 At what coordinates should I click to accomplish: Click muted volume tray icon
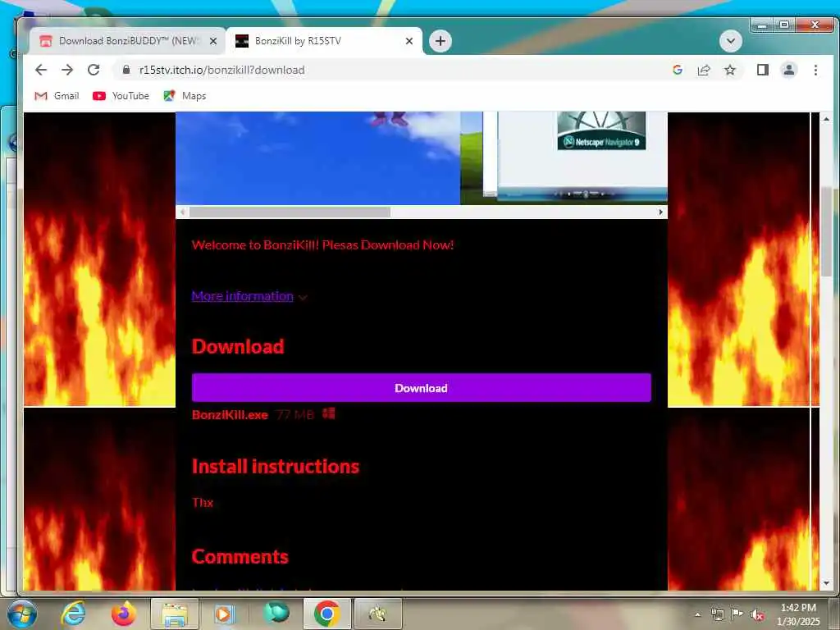(x=757, y=614)
